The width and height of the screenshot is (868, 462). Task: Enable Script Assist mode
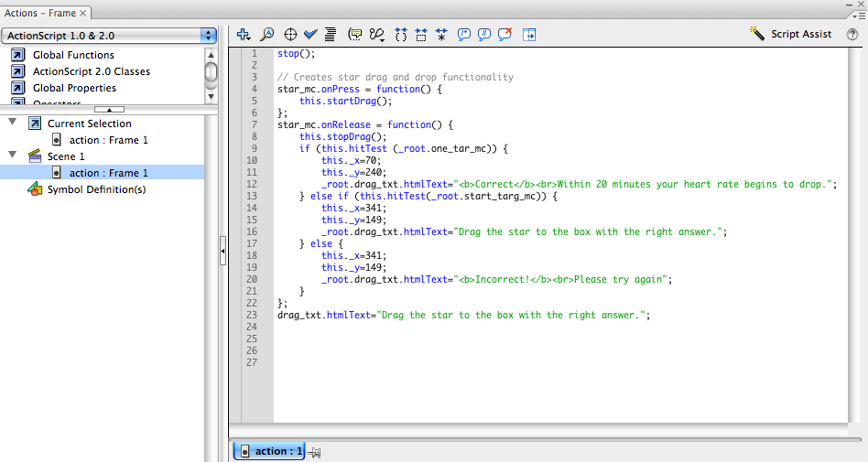(790, 34)
